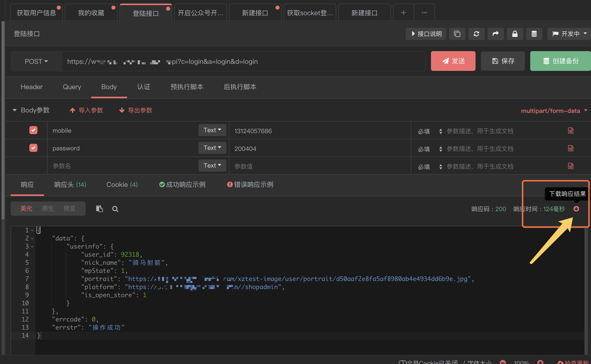591x364 pixels.
Task: Click the duplicate interface icon
Action: [x=457, y=34]
